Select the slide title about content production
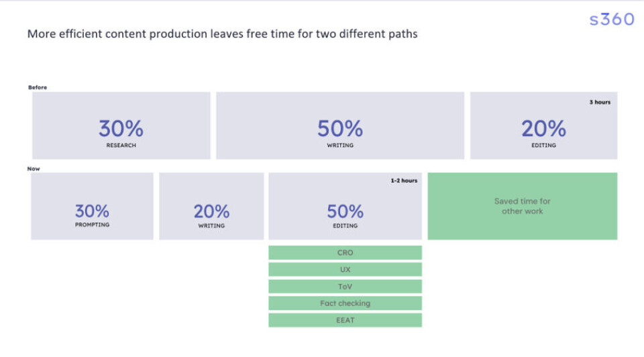 point(222,34)
